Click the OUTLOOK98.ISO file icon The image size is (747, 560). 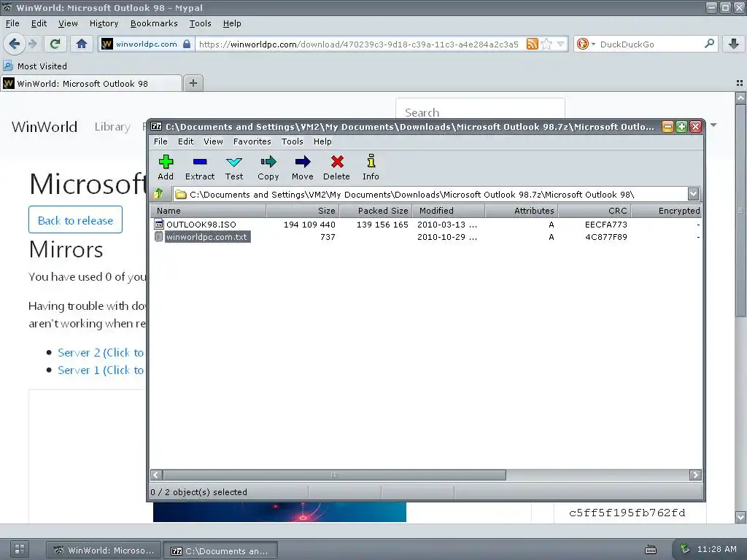pos(159,225)
